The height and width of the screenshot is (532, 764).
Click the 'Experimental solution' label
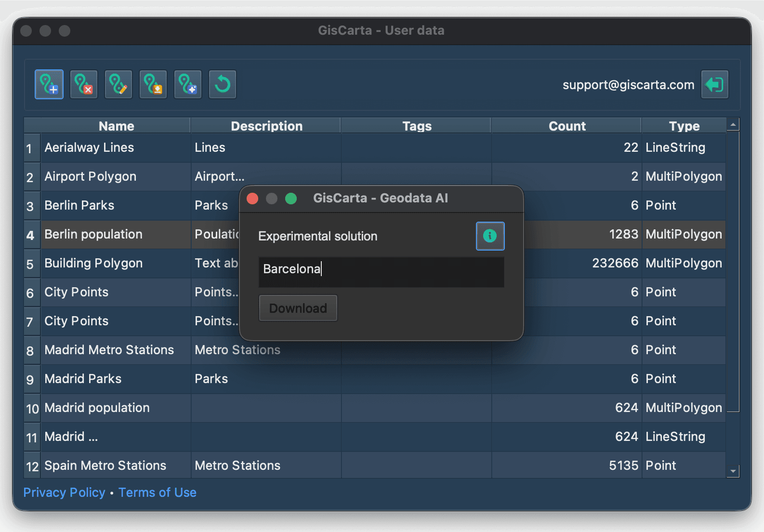click(x=318, y=236)
